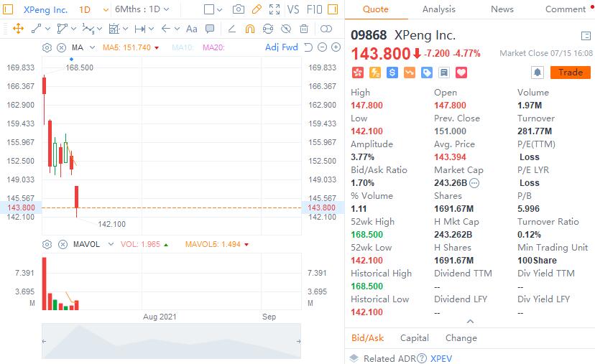
Task: Switch to News tab
Action: (x=502, y=9)
